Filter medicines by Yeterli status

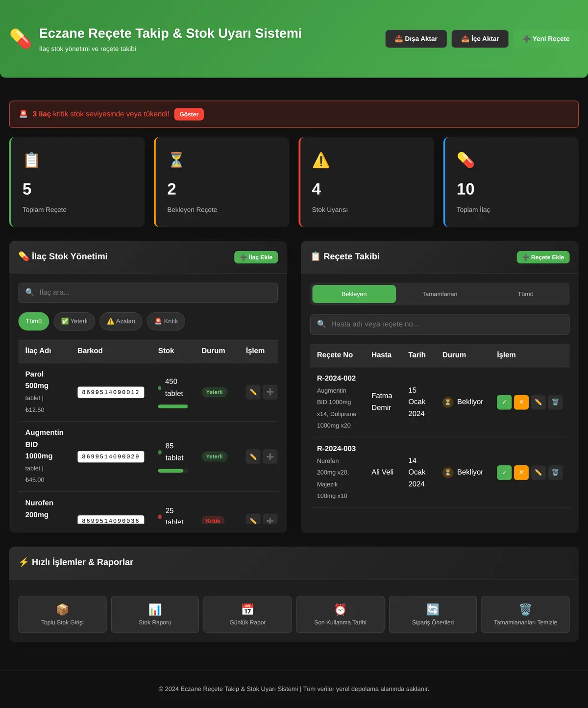74,321
